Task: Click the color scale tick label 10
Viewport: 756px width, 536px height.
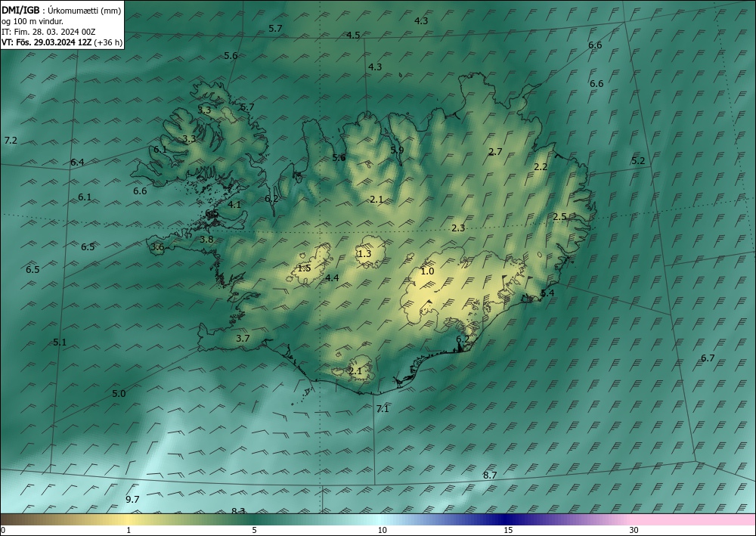Action: [382, 530]
